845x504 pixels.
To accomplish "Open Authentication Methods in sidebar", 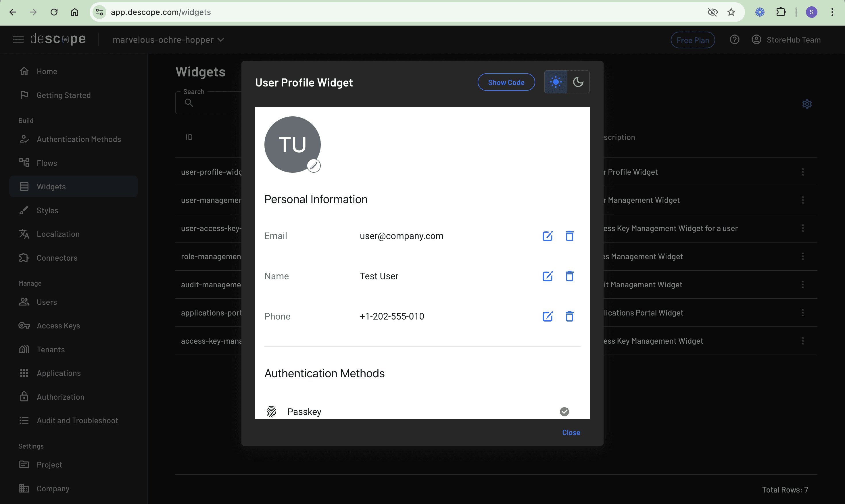I will point(78,139).
